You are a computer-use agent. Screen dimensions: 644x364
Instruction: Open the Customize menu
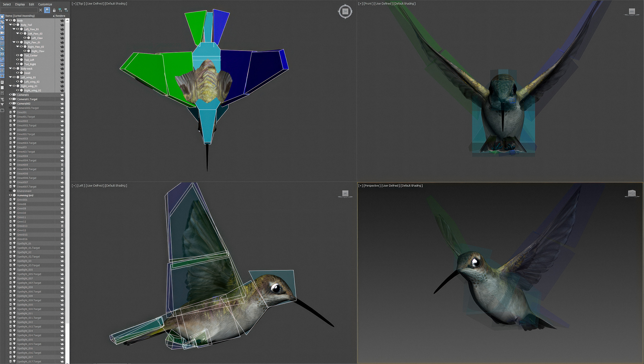(45, 4)
